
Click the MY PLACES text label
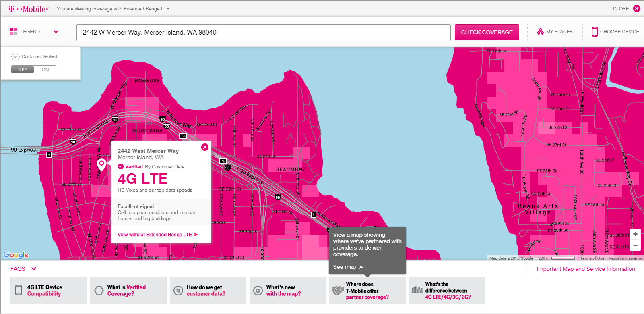[559, 32]
